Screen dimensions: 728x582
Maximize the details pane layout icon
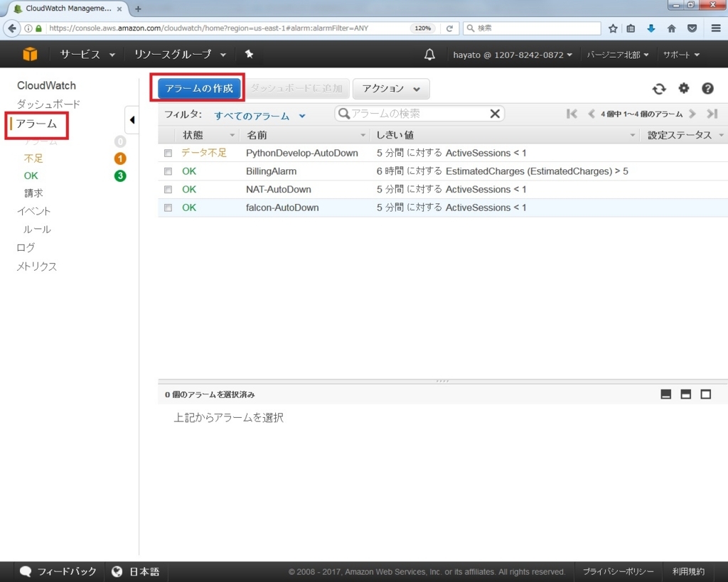(705, 394)
